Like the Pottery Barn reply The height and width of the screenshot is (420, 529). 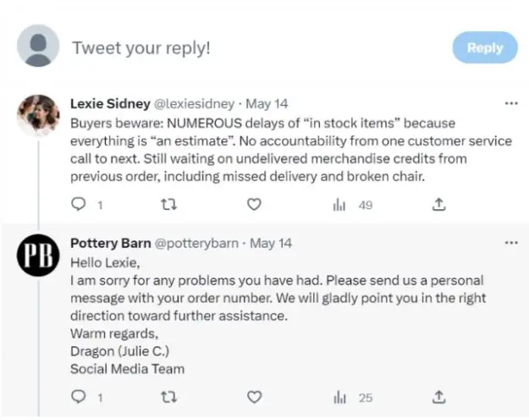[x=253, y=396]
